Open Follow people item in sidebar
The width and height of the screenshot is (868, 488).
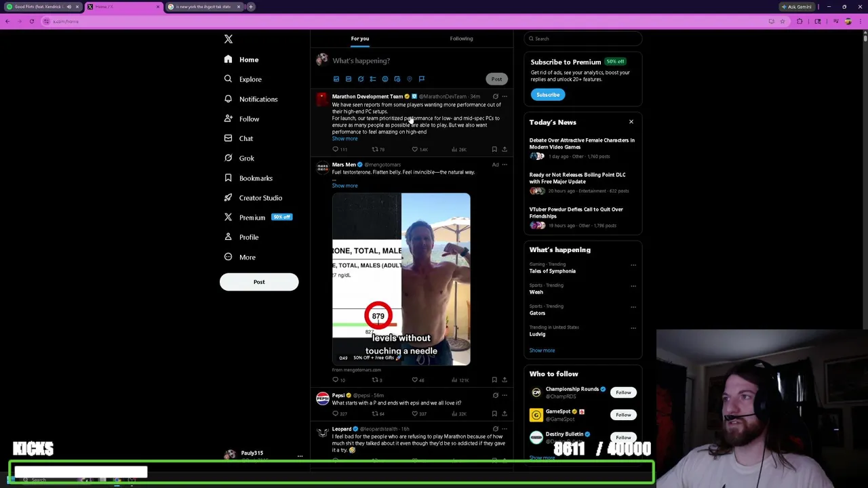click(x=241, y=119)
